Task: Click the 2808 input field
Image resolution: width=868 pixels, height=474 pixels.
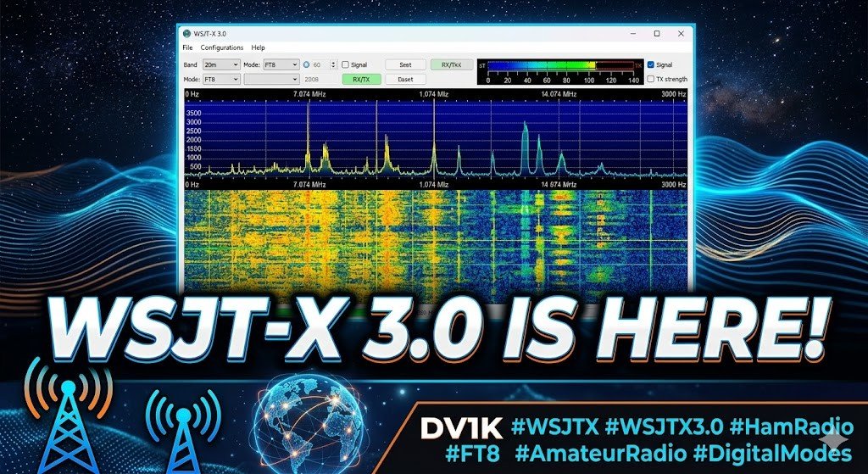Action: (x=320, y=79)
